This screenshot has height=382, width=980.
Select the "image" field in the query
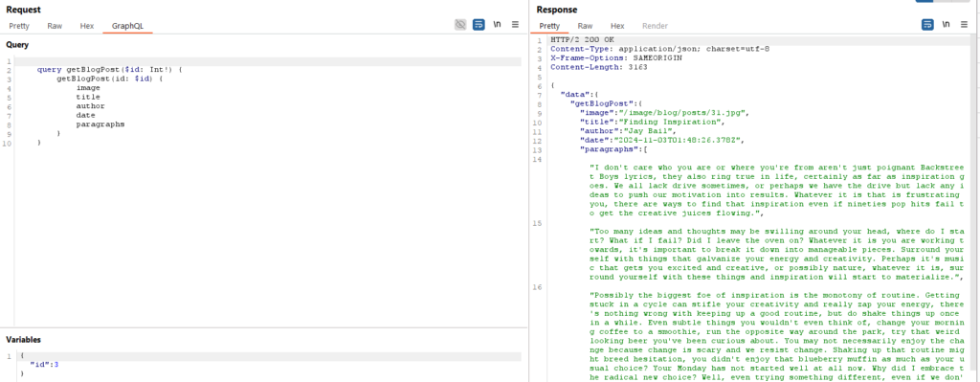87,88
